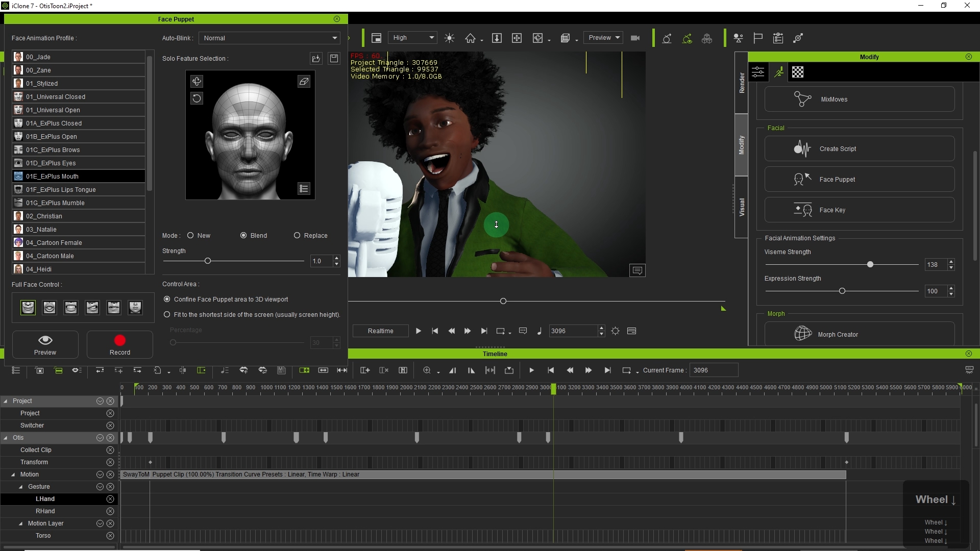The height and width of the screenshot is (551, 980).
Task: Click the eraser clear selection icon
Action: (x=304, y=81)
